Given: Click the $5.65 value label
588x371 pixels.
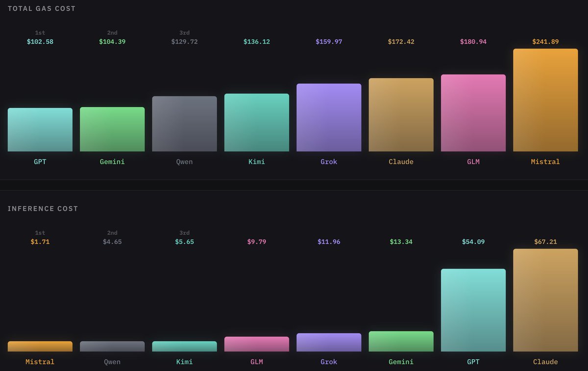Looking at the screenshot, I should click(184, 242).
